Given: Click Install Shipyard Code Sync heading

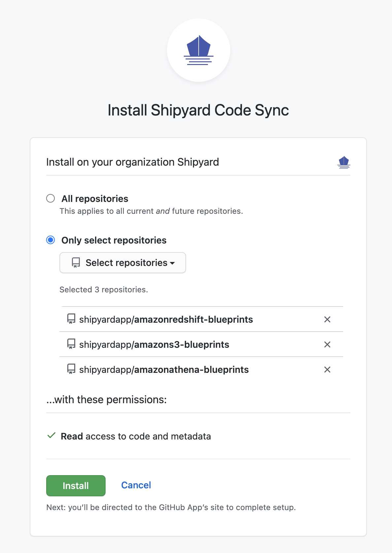Looking at the screenshot, I should point(198,110).
